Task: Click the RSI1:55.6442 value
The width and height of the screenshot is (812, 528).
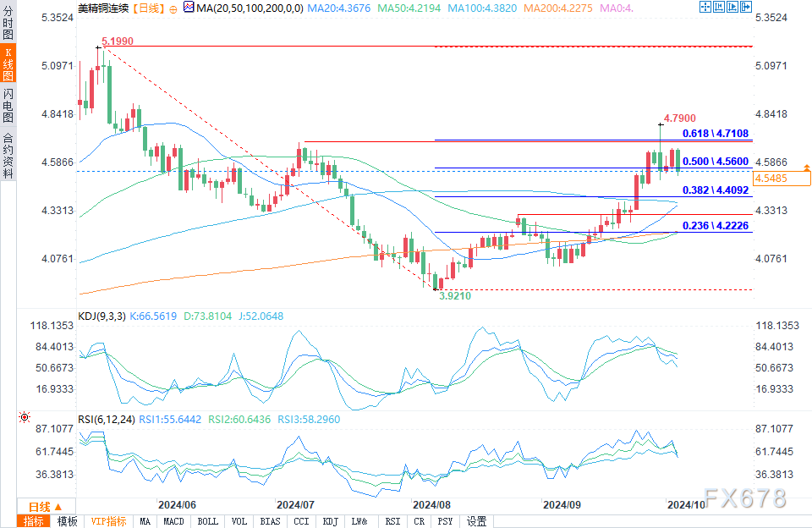Action: tap(170, 419)
